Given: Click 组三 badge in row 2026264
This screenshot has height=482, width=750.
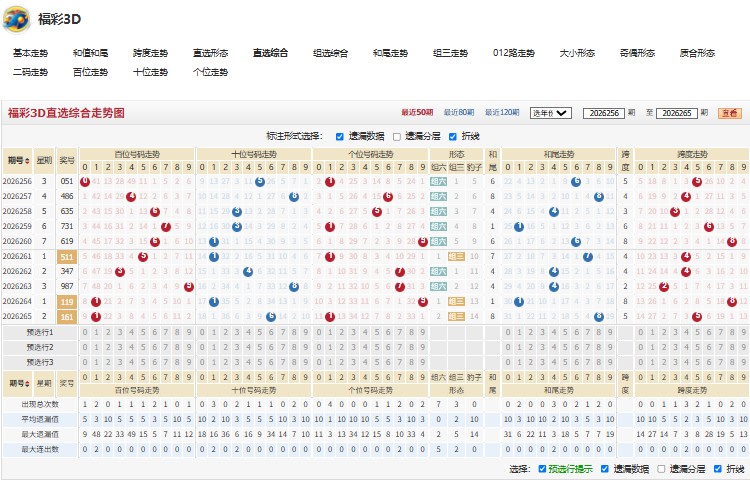Looking at the screenshot, I should click(456, 302).
